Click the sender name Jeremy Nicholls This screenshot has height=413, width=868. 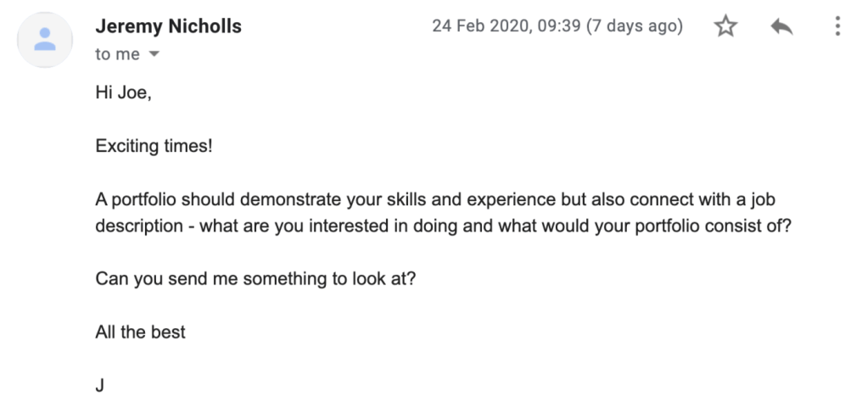click(x=168, y=26)
